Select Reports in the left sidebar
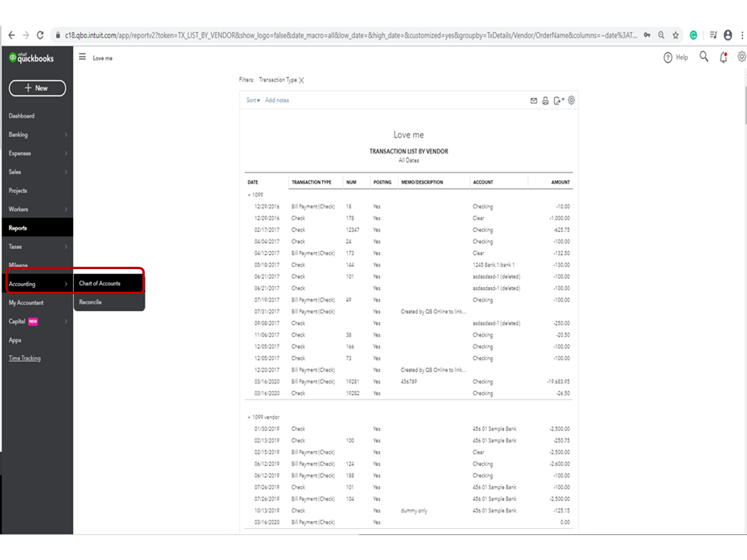This screenshot has height=560, width=747. 37,228
